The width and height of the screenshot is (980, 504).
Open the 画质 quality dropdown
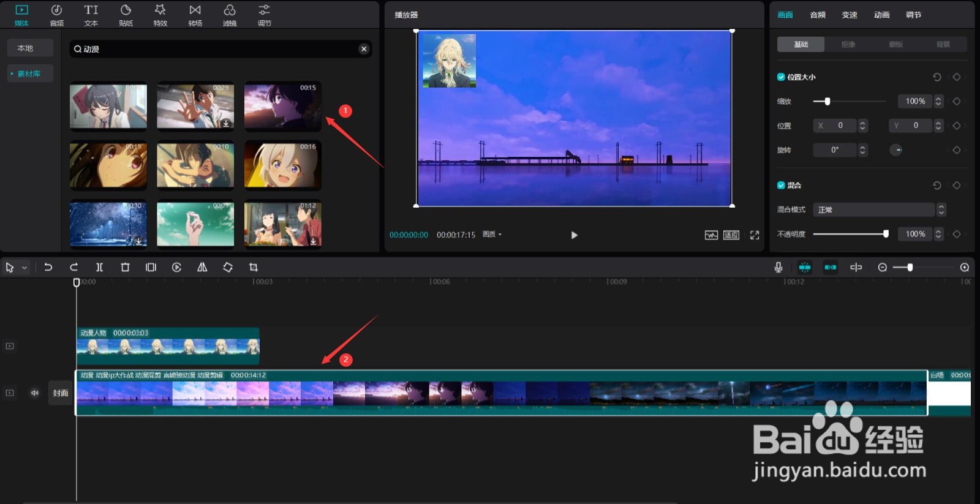click(x=492, y=235)
